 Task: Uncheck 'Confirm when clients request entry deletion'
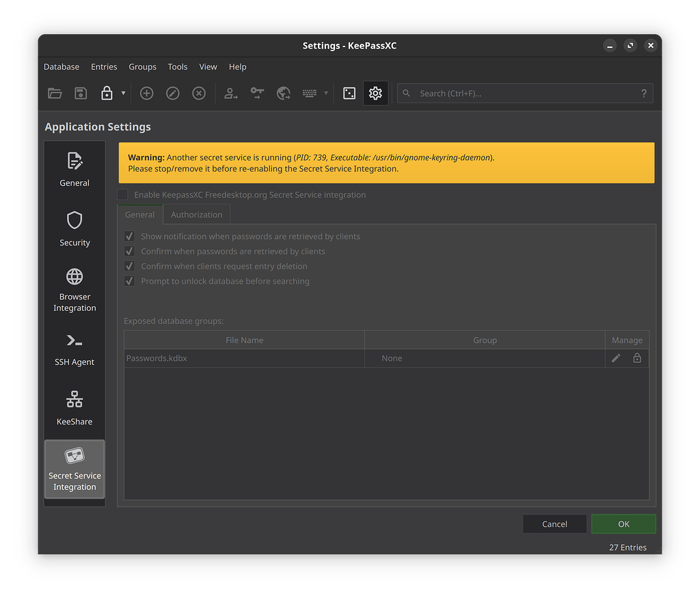(x=129, y=266)
